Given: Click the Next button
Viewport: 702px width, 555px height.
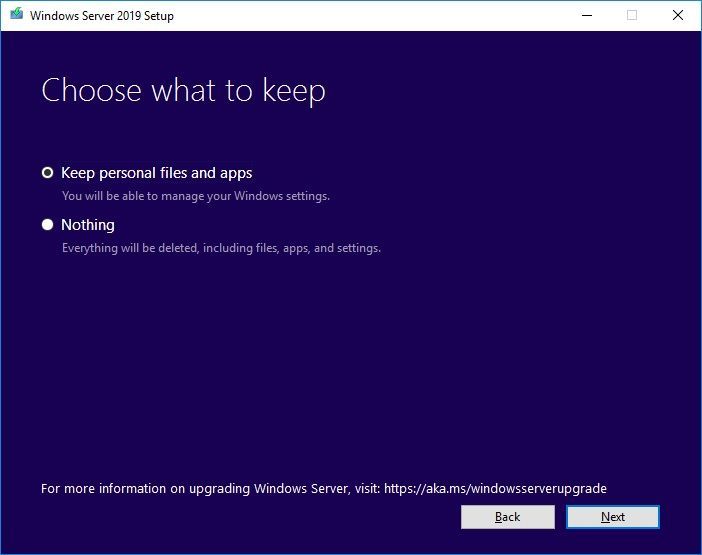Looking at the screenshot, I should 612,517.
